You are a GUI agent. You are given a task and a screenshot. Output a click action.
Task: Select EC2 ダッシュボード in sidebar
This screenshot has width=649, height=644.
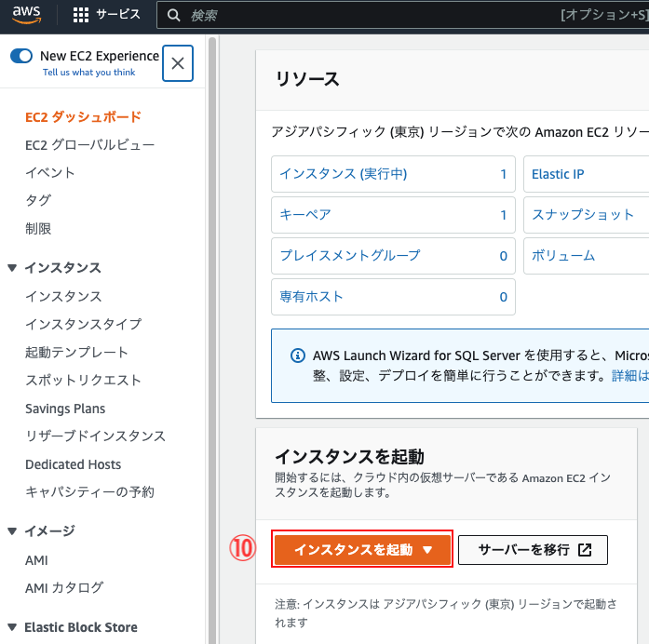(83, 117)
